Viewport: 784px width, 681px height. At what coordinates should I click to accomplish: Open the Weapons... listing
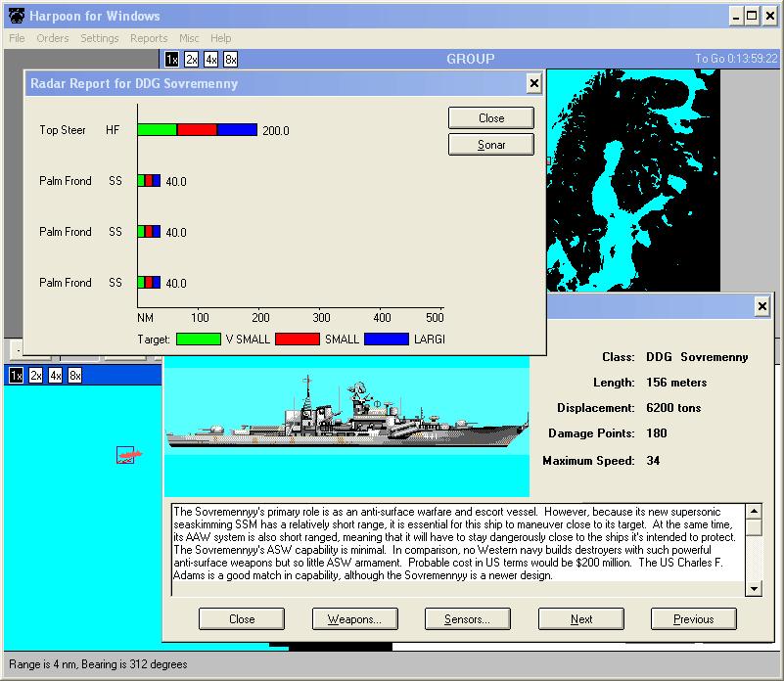pyautogui.click(x=355, y=619)
